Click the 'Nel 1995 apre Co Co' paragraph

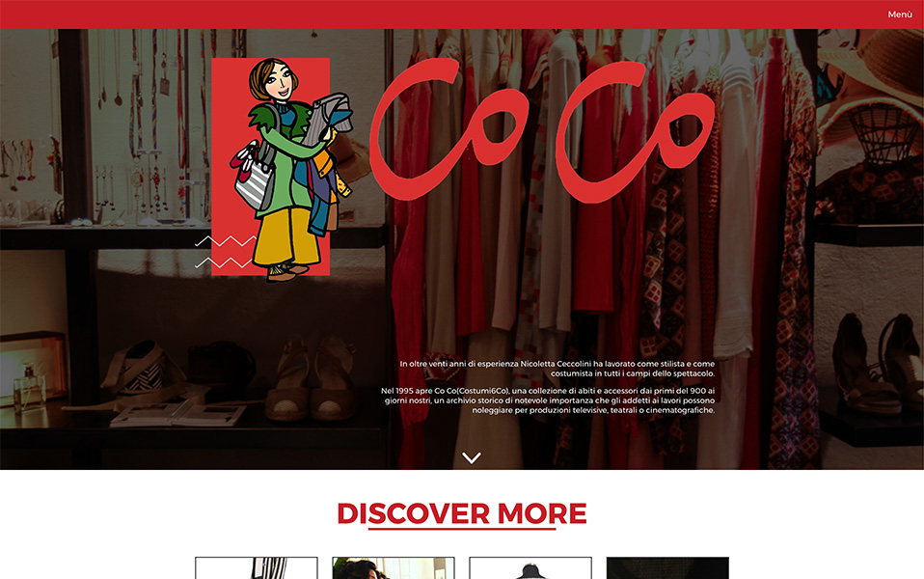pyautogui.click(x=548, y=400)
